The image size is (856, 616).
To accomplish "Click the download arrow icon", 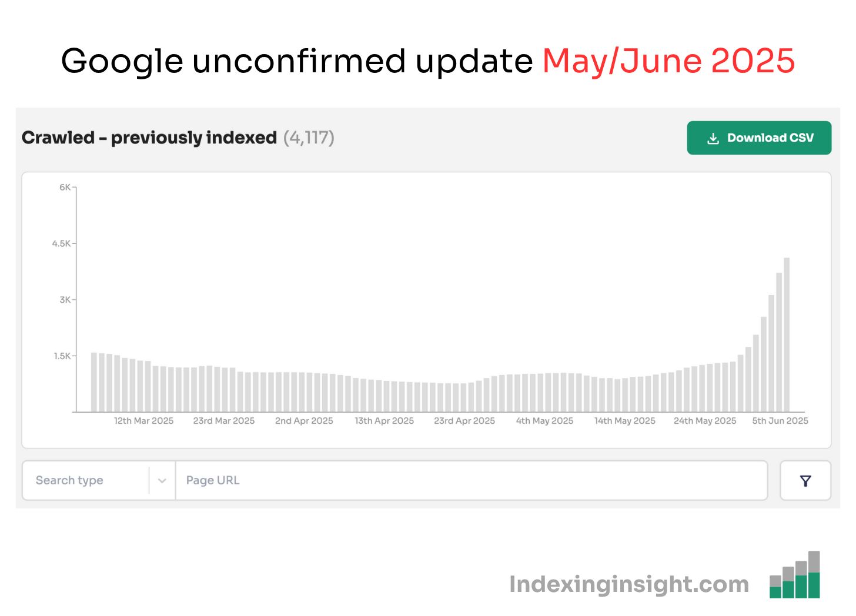I will [x=713, y=138].
